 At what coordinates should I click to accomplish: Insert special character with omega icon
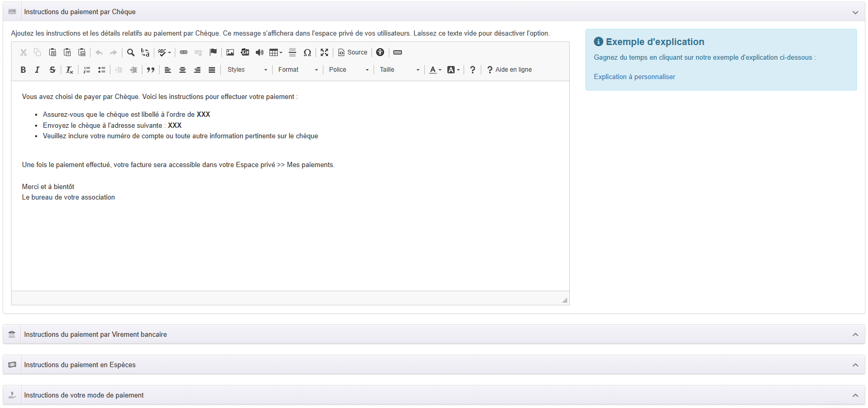pos(307,52)
